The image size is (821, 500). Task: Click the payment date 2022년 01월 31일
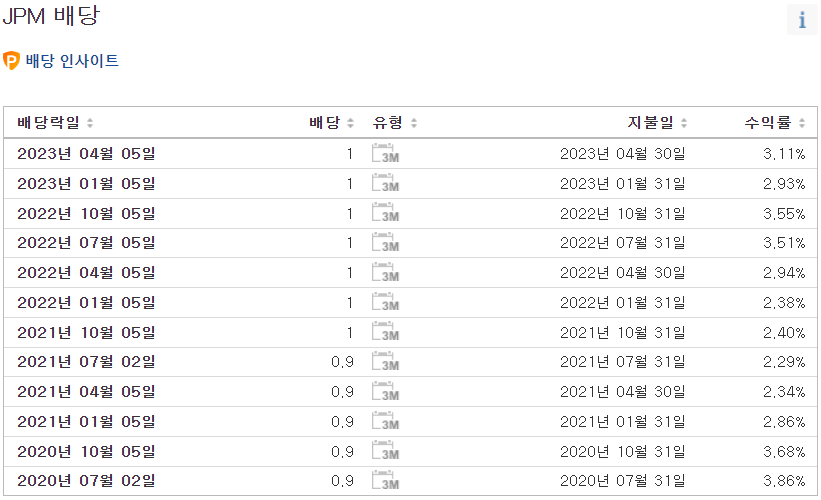pos(623,303)
